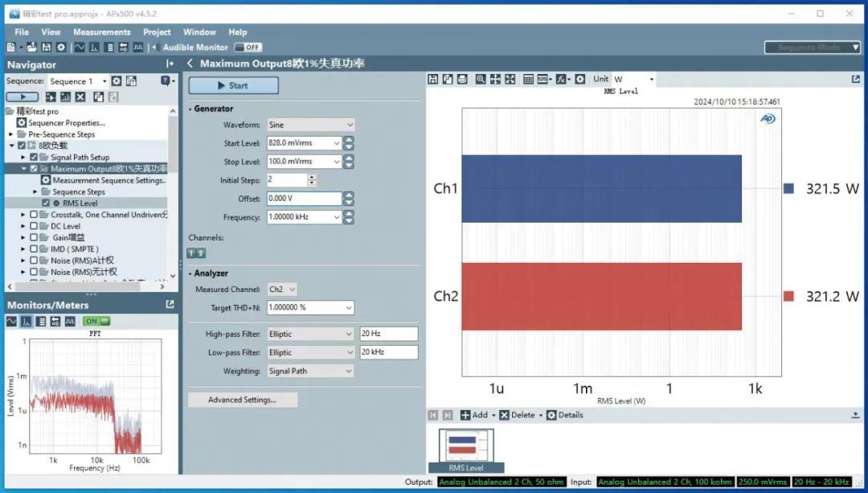This screenshot has height=493, width=868.
Task: Click the Sequence Mode button
Action: click(x=812, y=47)
